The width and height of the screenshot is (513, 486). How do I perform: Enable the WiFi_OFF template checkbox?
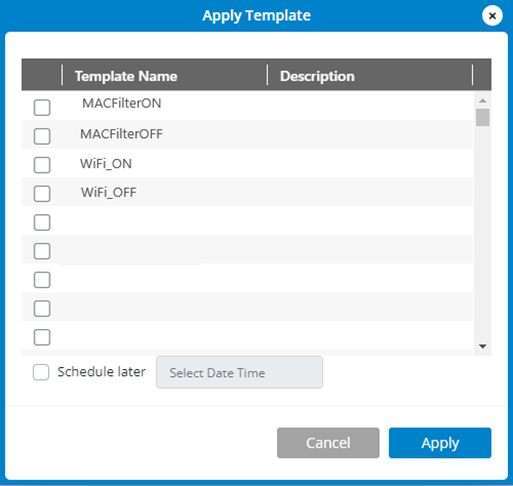[42, 194]
